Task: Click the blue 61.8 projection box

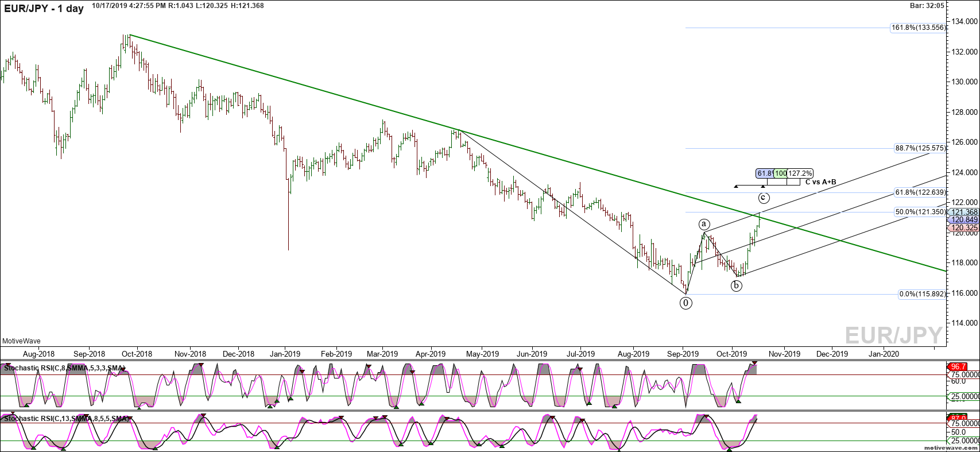Action: pos(765,173)
